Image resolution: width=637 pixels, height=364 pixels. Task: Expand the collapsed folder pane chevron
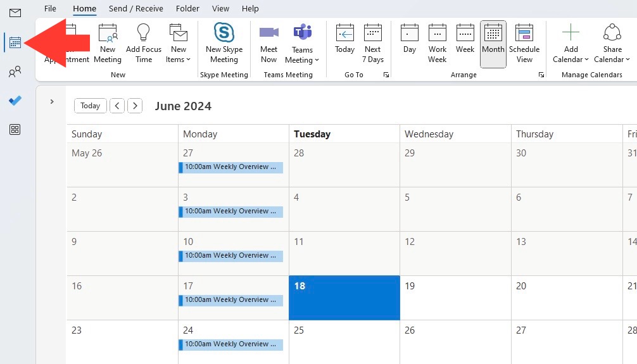click(x=51, y=101)
